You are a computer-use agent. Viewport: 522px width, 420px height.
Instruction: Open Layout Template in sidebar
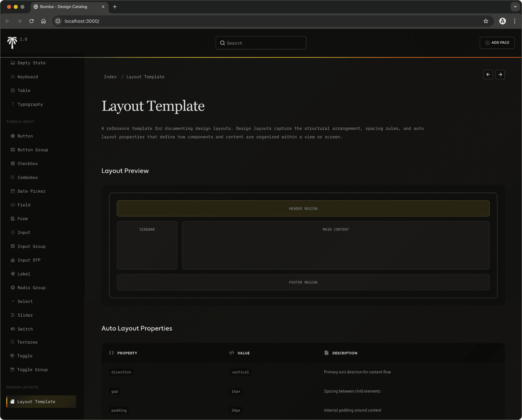pos(36,402)
